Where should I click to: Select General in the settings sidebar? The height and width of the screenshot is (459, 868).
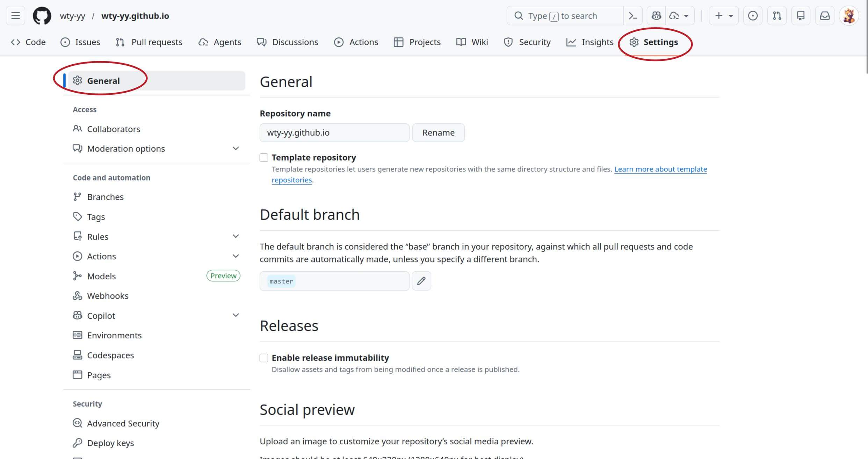click(x=157, y=81)
